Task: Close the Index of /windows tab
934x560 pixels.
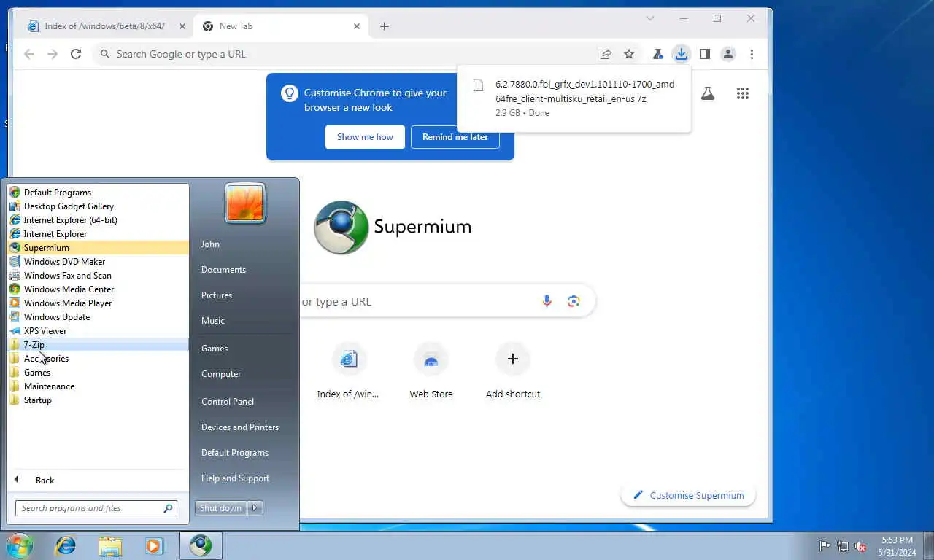Action: pyautogui.click(x=182, y=26)
